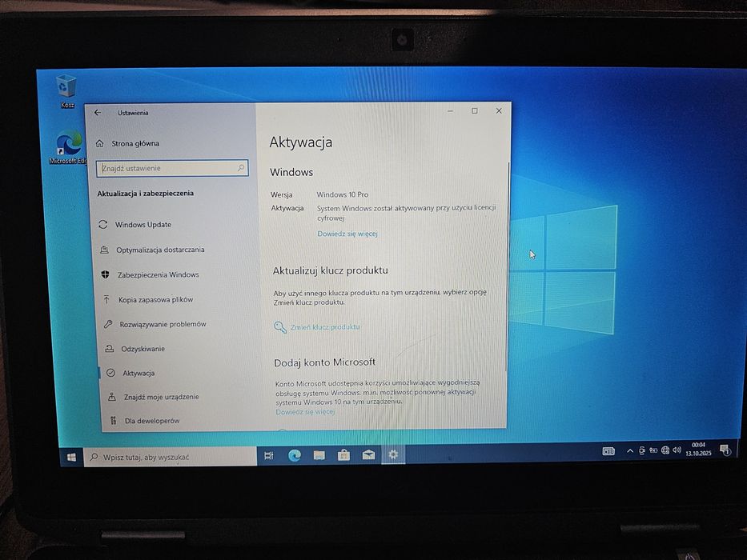747x560 pixels.
Task: Click key icon beside Zmień klucz produktu
Action: (x=279, y=327)
